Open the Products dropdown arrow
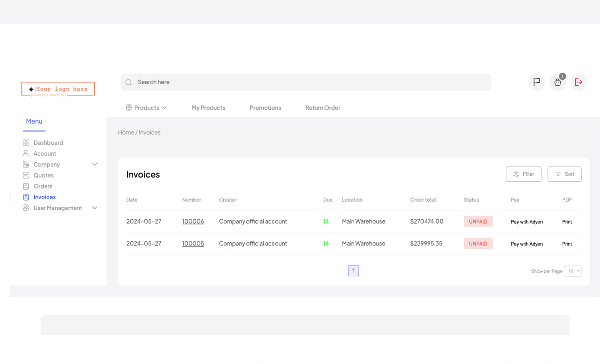The height and width of the screenshot is (364, 600). (x=165, y=108)
